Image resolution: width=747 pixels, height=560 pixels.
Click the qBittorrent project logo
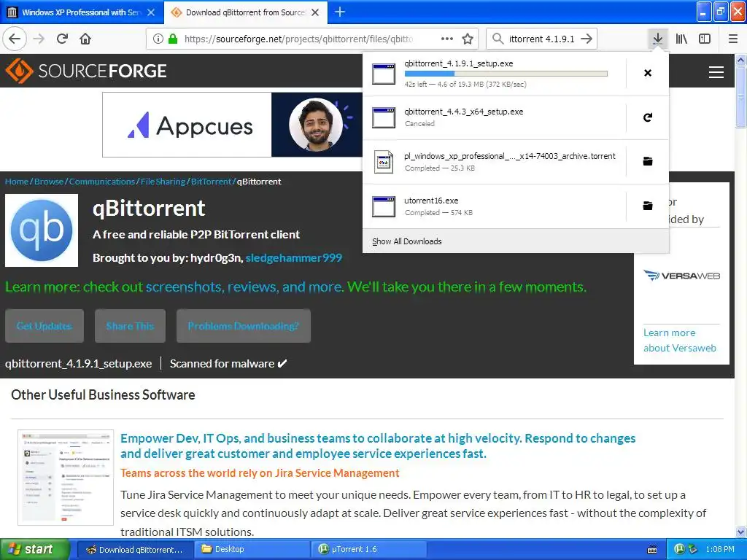coord(42,230)
